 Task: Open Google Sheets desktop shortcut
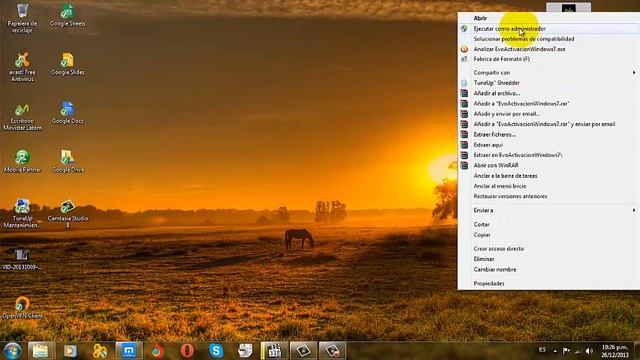67,16
